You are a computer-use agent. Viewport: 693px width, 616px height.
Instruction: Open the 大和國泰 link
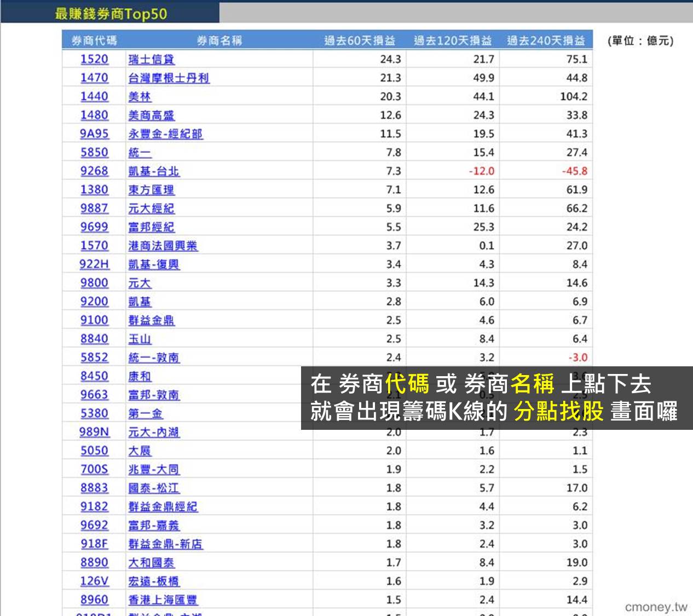click(151, 562)
